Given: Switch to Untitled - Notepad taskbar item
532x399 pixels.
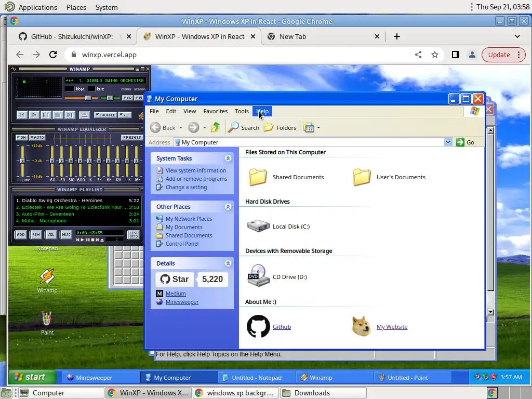Looking at the screenshot, I should (x=257, y=378).
